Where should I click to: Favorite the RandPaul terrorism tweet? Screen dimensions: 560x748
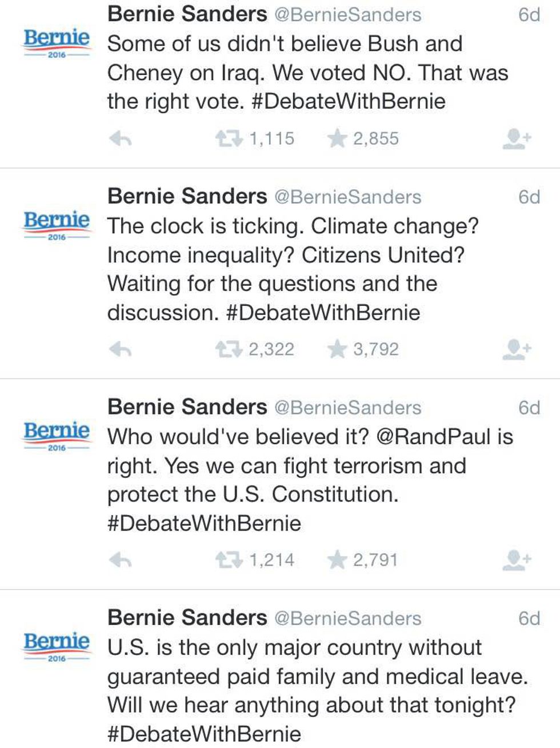point(338,560)
